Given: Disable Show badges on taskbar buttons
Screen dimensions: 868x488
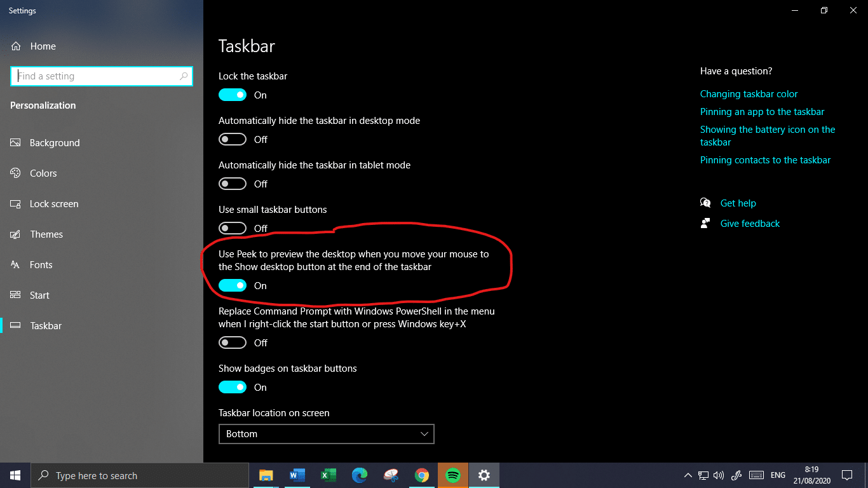Looking at the screenshot, I should (233, 387).
